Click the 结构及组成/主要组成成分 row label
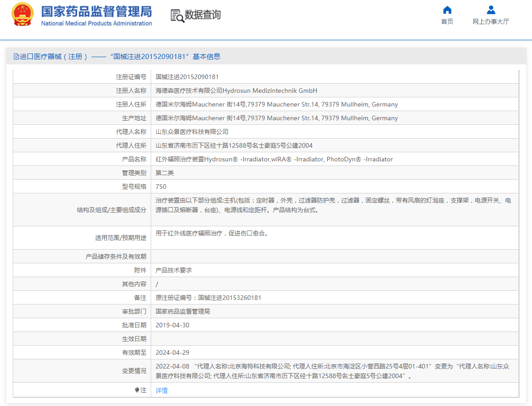The image size is (532, 406). (x=111, y=210)
